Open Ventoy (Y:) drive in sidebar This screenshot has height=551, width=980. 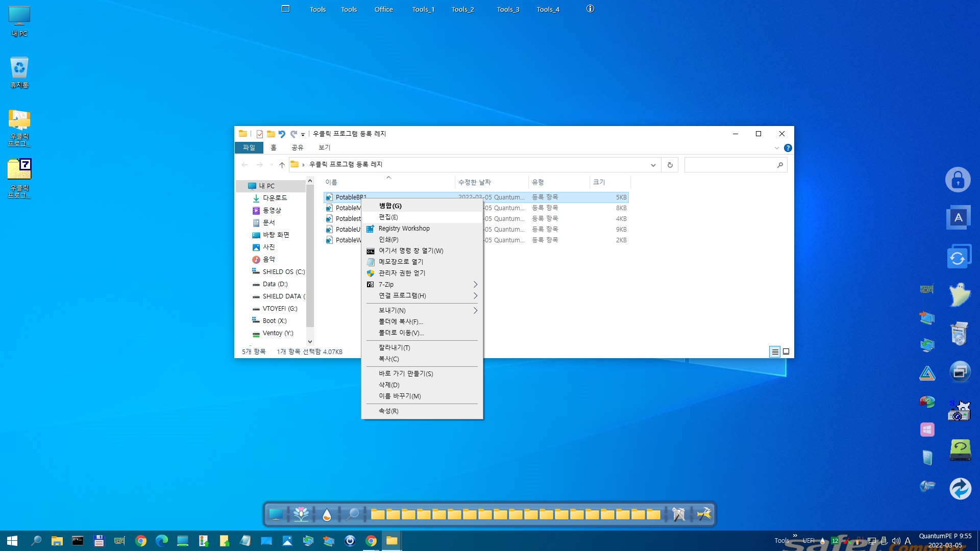click(x=278, y=333)
